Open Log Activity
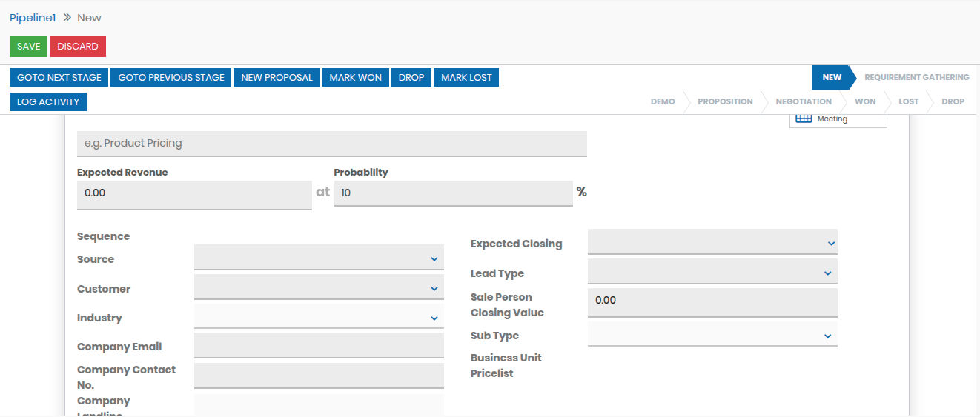980x417 pixels. pyautogui.click(x=48, y=101)
